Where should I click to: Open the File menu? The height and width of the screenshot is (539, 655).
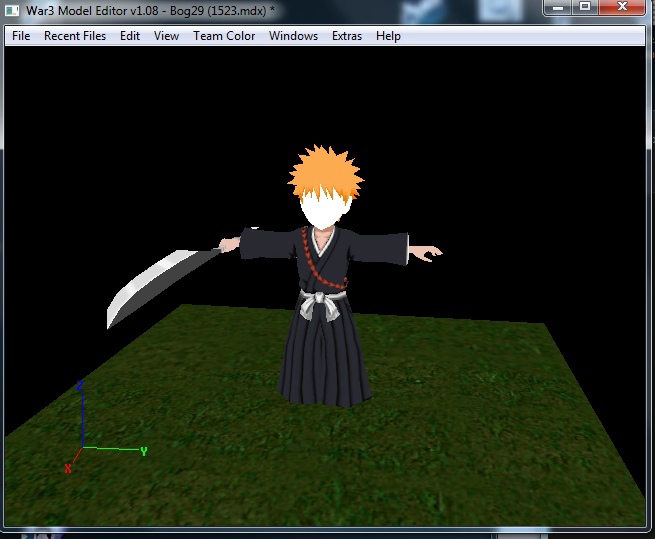pos(21,36)
